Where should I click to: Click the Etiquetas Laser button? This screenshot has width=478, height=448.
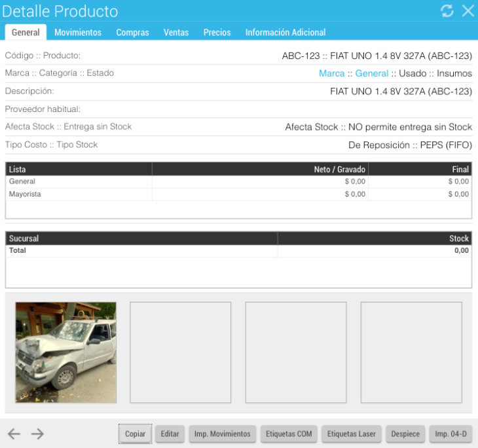tap(351, 434)
